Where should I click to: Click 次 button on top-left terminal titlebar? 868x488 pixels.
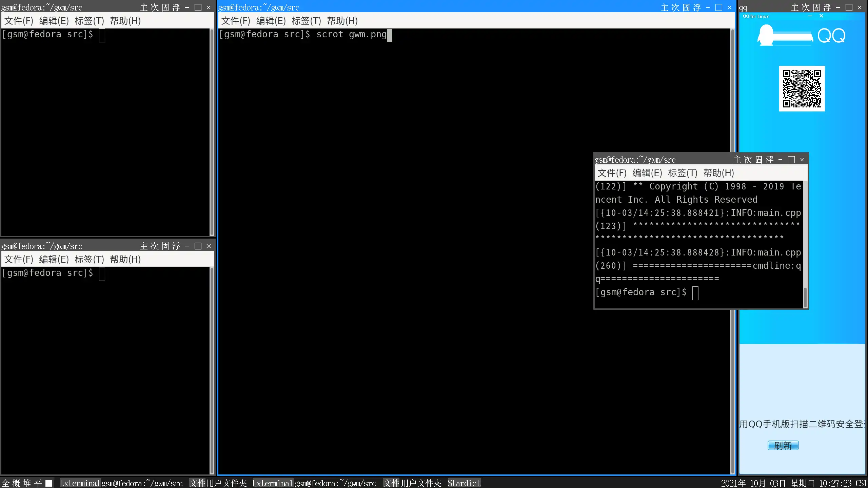pyautogui.click(x=154, y=7)
